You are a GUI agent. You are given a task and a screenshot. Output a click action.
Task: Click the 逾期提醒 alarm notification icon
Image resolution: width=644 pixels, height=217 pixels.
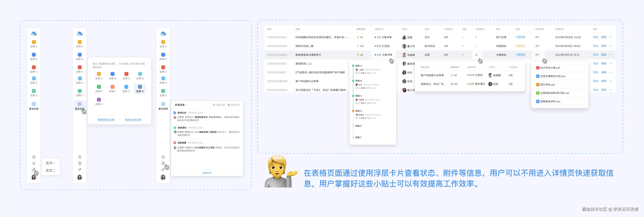pyautogui.click(x=175, y=143)
